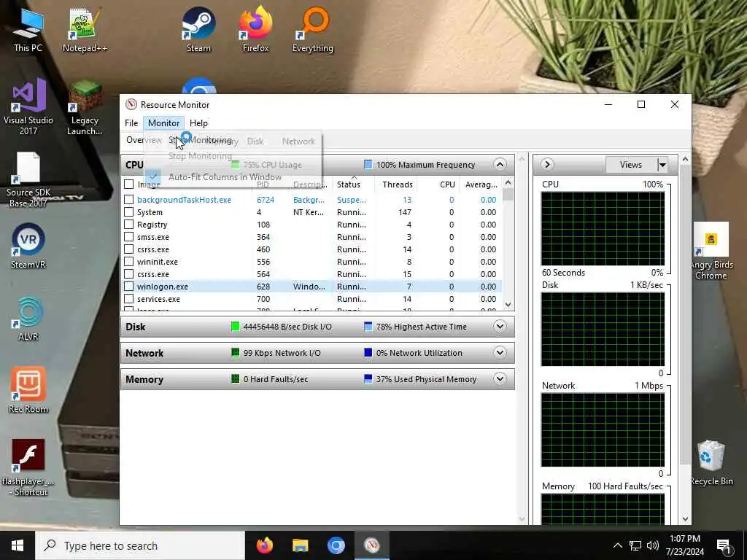This screenshot has width=747, height=560.
Task: Open the Views dropdown arrow
Action: 662,165
